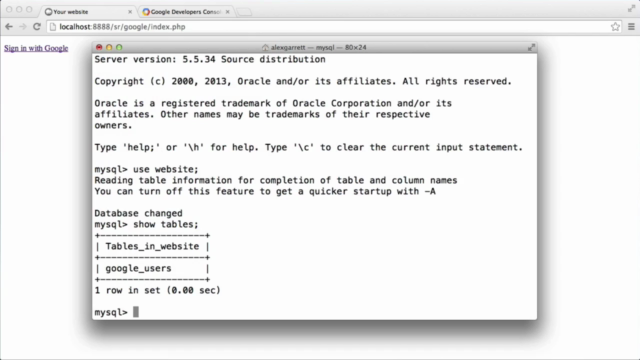The height and width of the screenshot is (360, 640).
Task: Click browser fullscreen arrows icon
Action: pos(631,9)
